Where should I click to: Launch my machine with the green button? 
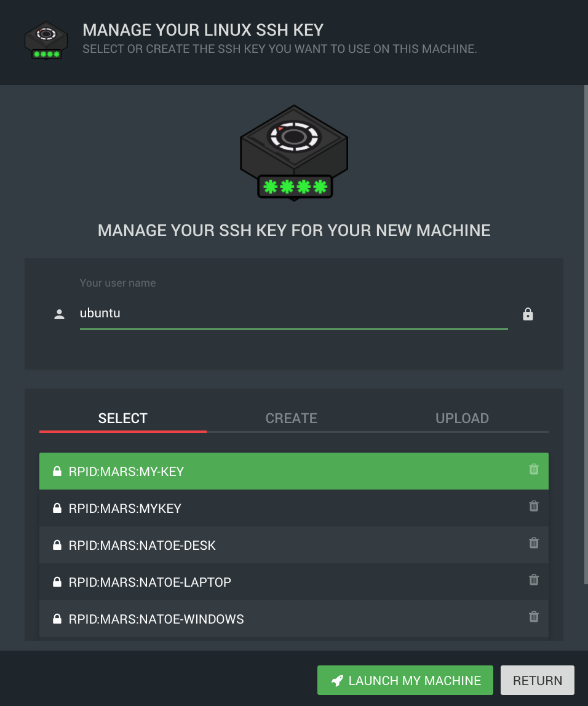click(405, 680)
